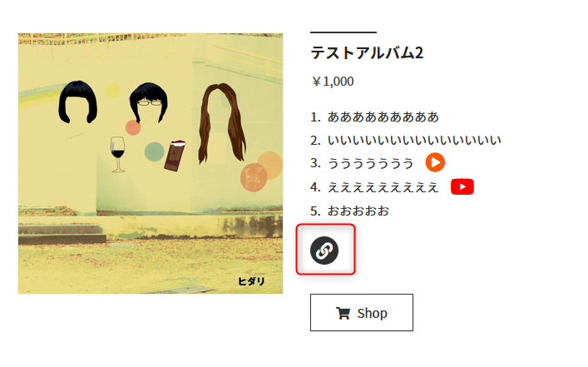Click the track 3 title ううううううう
The height and width of the screenshot is (367, 588).
coord(370,164)
